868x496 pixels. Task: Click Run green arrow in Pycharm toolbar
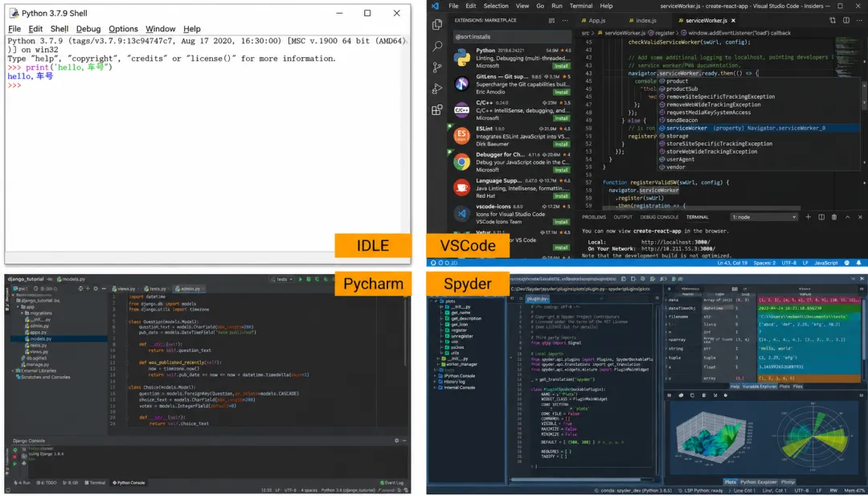pos(301,280)
